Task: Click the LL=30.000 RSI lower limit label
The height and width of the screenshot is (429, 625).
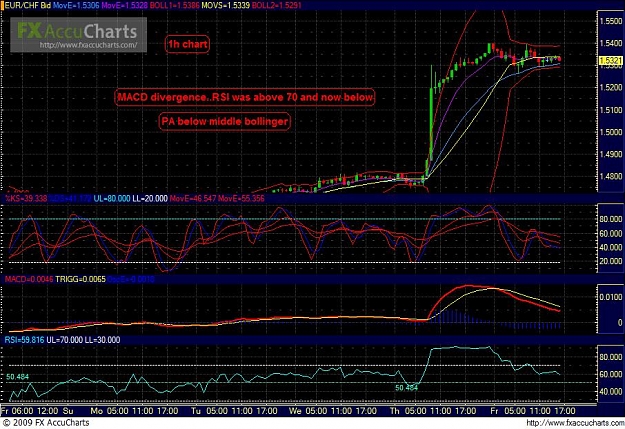Action: [102, 340]
